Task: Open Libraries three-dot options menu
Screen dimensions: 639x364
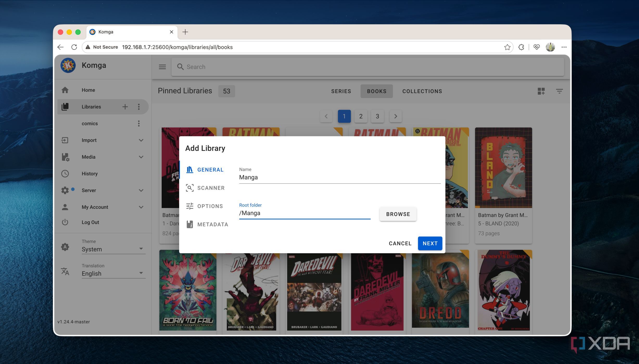Action: [x=139, y=107]
